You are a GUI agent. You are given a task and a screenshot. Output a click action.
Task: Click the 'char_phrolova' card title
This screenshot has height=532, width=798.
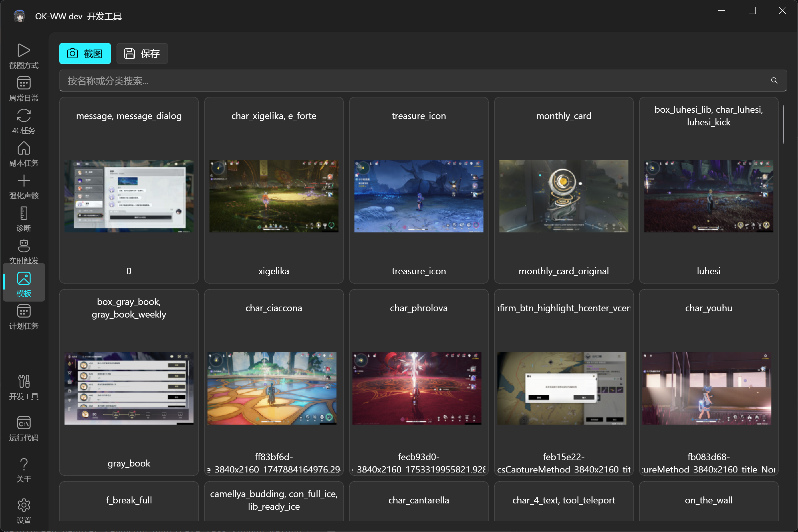[419, 308]
